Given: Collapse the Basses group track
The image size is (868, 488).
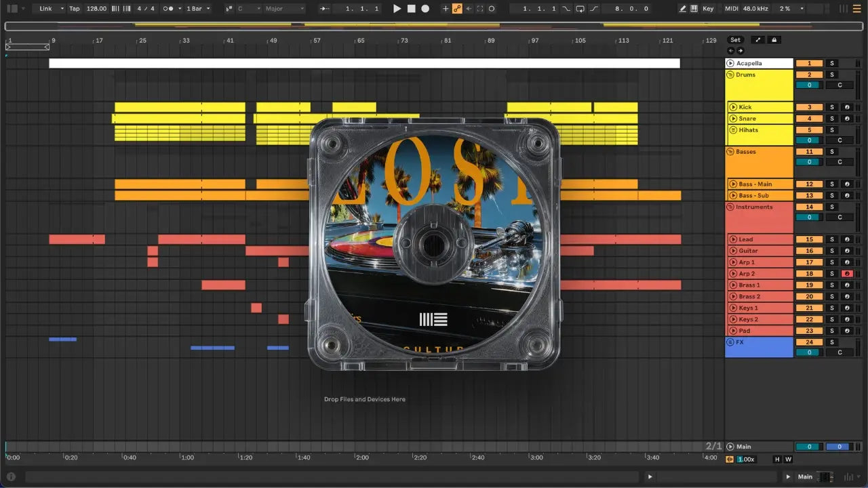Looking at the screenshot, I should [730, 152].
